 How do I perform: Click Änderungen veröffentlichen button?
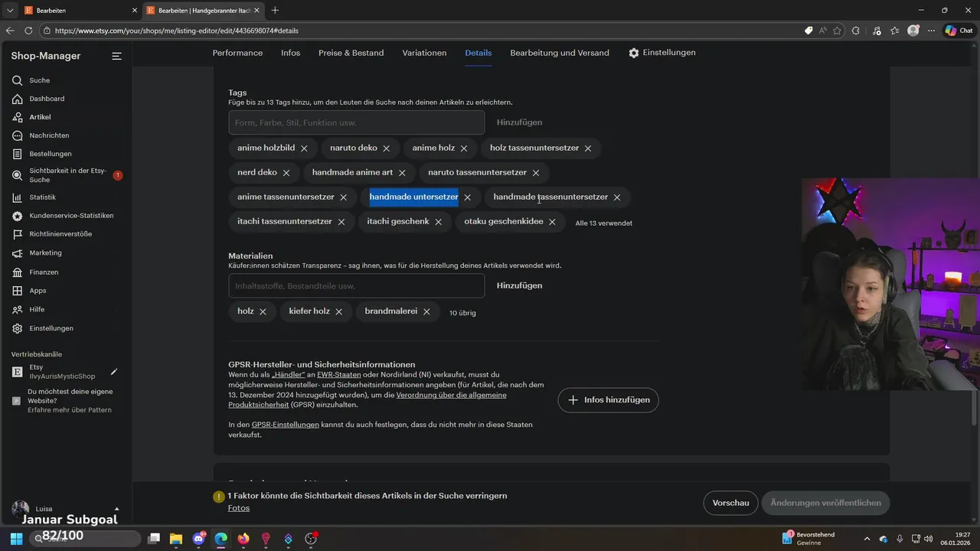click(x=825, y=503)
